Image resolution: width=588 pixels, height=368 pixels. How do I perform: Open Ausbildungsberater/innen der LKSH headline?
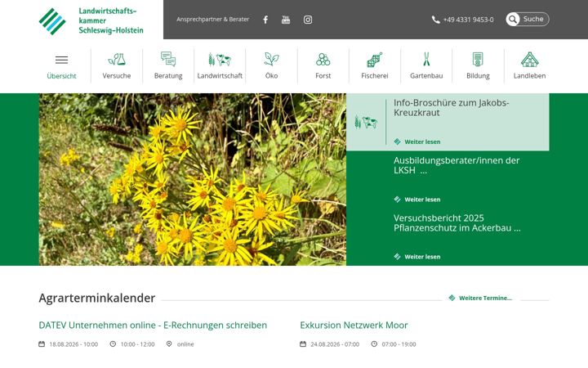pyautogui.click(x=457, y=165)
